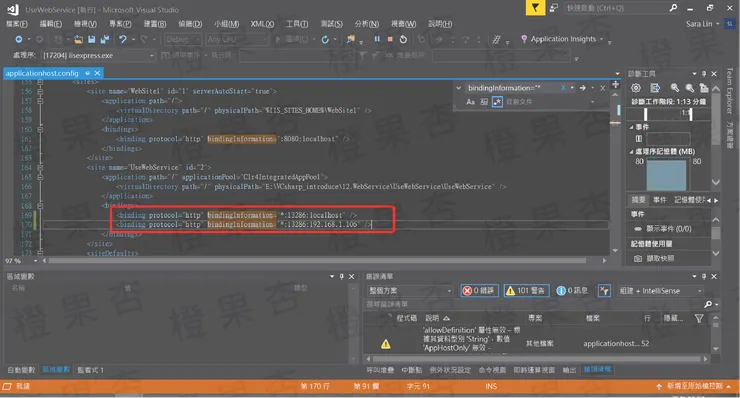Click the Error List column filter funnel icon

coord(699,319)
